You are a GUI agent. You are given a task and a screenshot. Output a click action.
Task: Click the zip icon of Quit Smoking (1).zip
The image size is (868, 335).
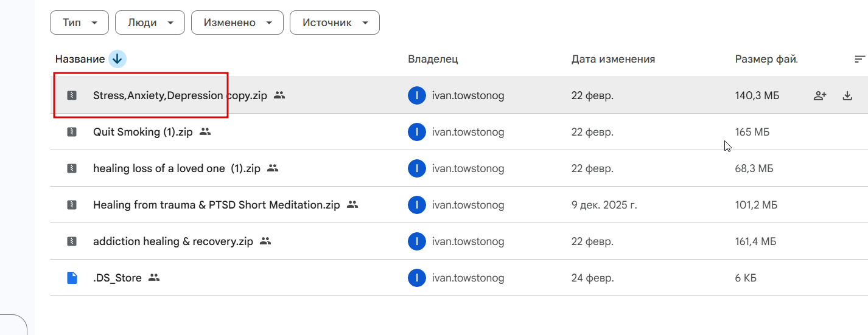tap(72, 132)
